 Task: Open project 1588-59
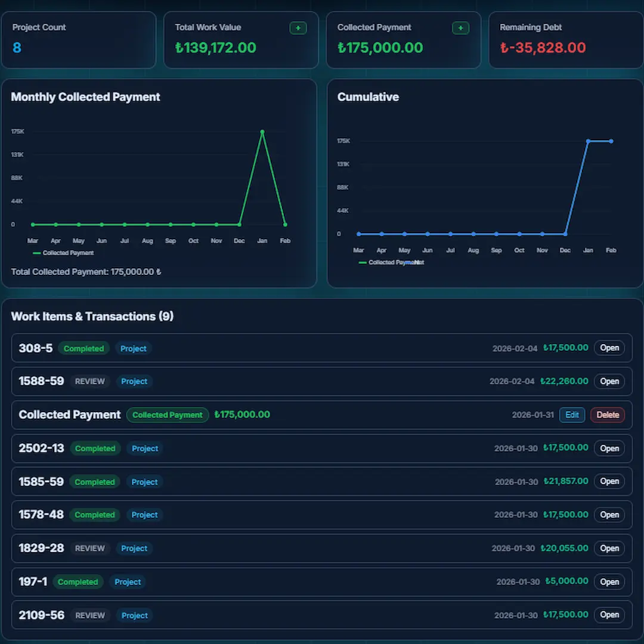[x=609, y=382]
